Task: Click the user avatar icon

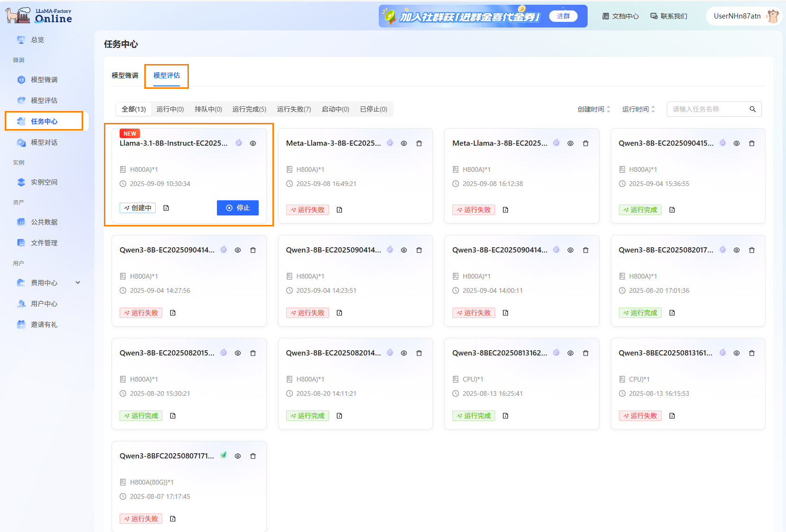Action: [x=773, y=16]
